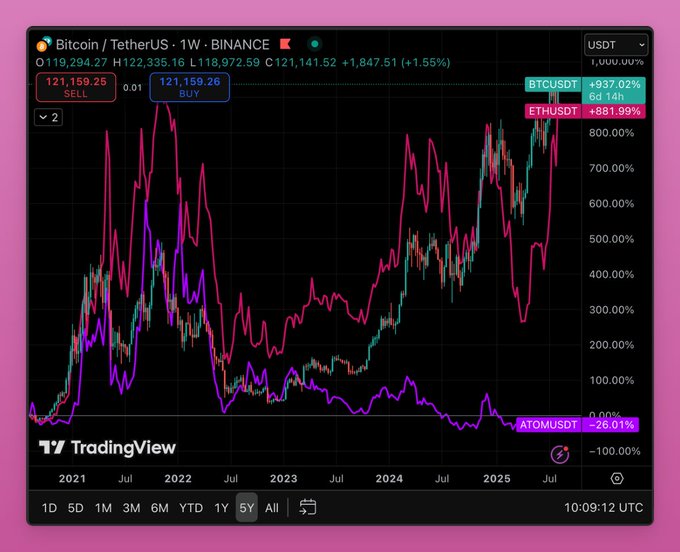This screenshot has width=680, height=552.
Task: Click the TradingView logo
Action: point(107,448)
